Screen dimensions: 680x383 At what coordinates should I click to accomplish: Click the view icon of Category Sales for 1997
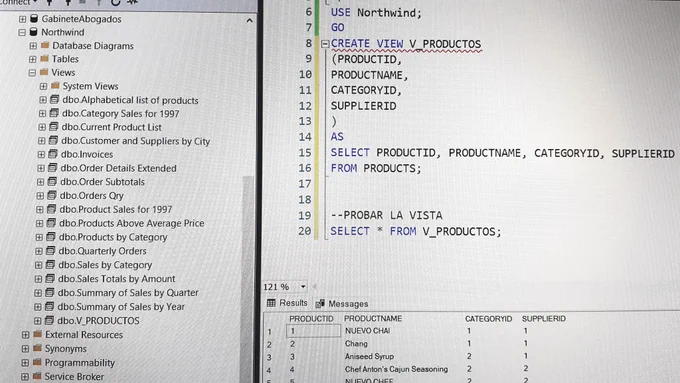click(54, 113)
